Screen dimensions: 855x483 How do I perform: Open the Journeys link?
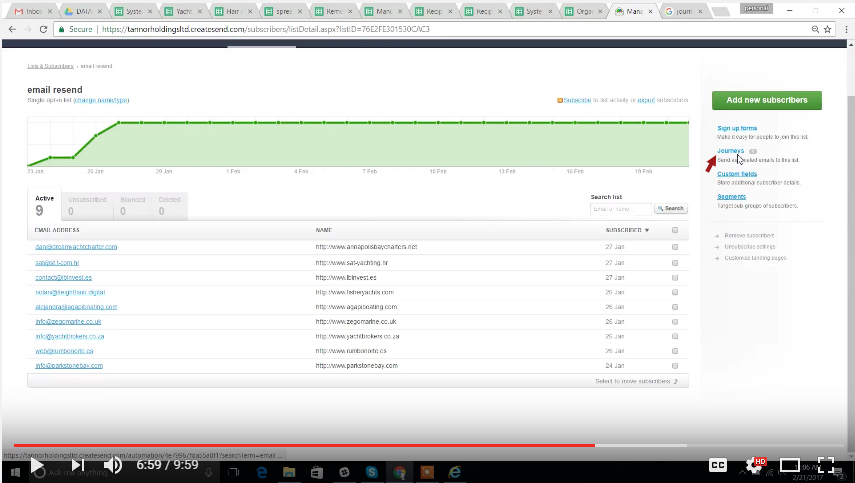tap(730, 151)
